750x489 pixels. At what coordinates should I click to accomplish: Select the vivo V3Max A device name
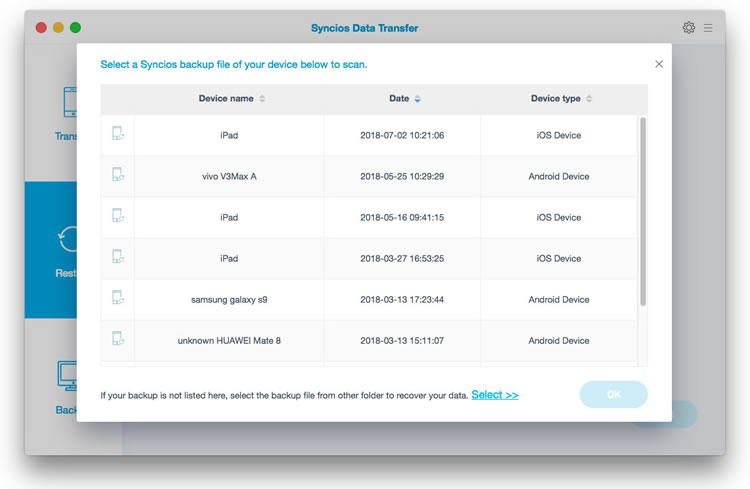pos(229,177)
